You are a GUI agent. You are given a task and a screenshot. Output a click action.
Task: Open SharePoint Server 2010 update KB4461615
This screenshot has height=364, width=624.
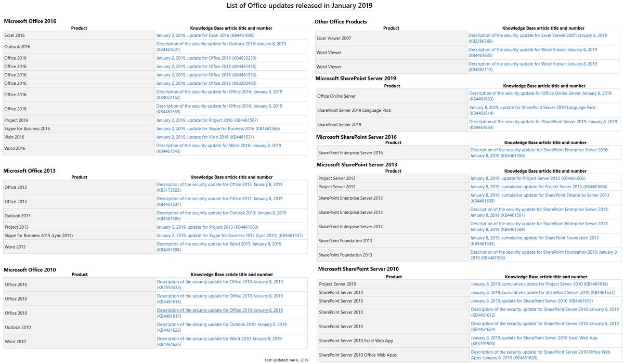pos(532,301)
